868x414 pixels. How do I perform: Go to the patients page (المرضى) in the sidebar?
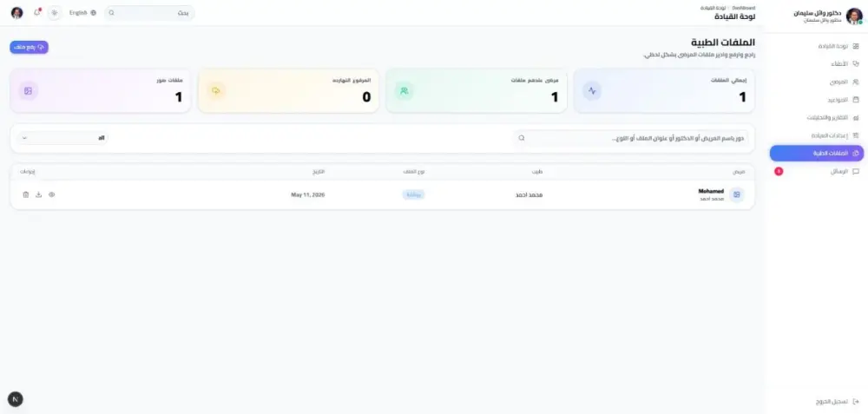[x=817, y=82]
